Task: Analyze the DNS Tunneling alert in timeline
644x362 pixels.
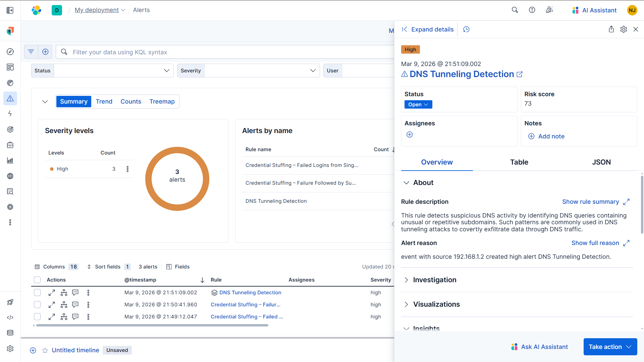Action: coord(64,293)
